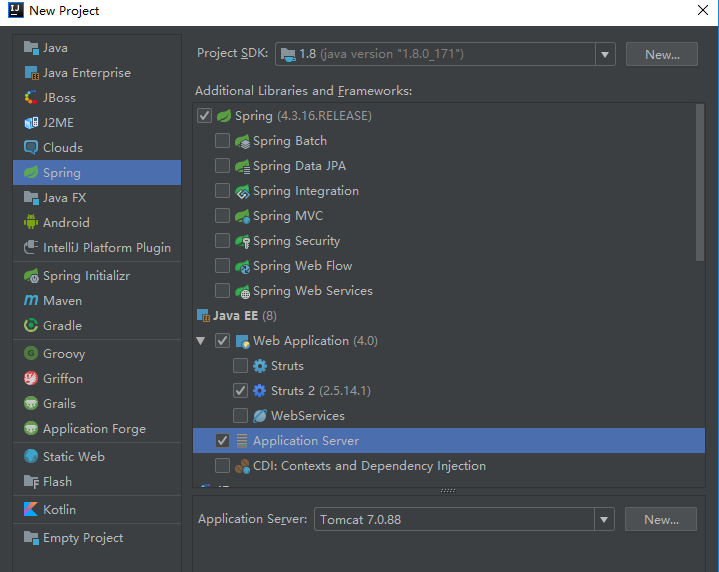719x572 pixels.
Task: Click the JBoss icon in the sidebar
Action: (x=30, y=97)
